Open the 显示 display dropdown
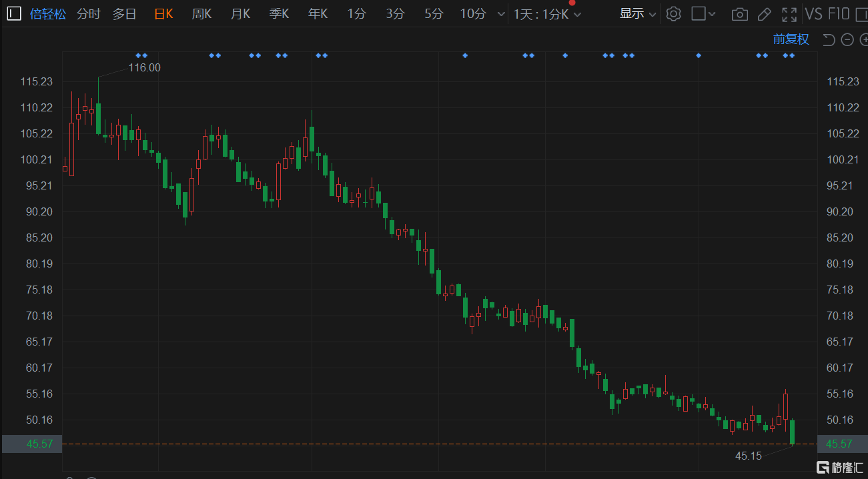Image resolution: width=868 pixels, height=479 pixels. [638, 13]
